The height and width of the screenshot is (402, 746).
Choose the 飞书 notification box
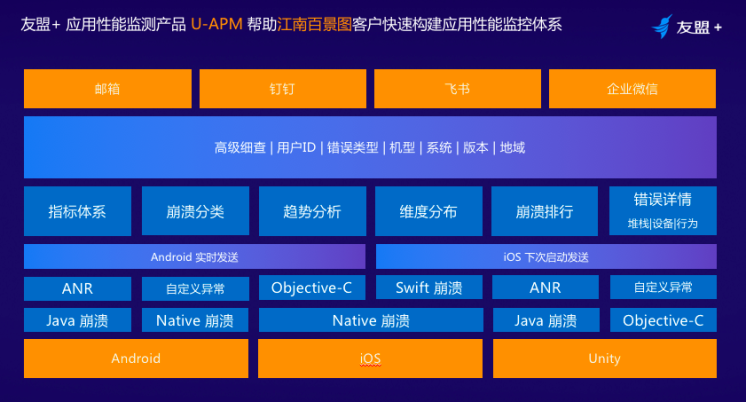pyautogui.click(x=457, y=88)
